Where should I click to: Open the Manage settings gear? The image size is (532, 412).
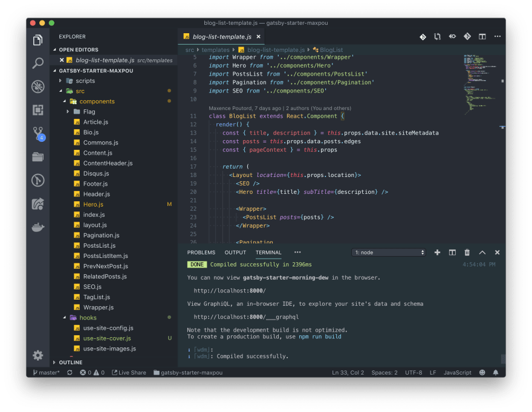coord(37,355)
